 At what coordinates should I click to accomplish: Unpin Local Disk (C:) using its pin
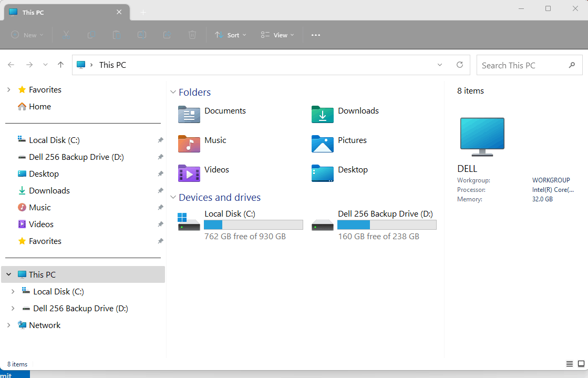[x=160, y=140]
